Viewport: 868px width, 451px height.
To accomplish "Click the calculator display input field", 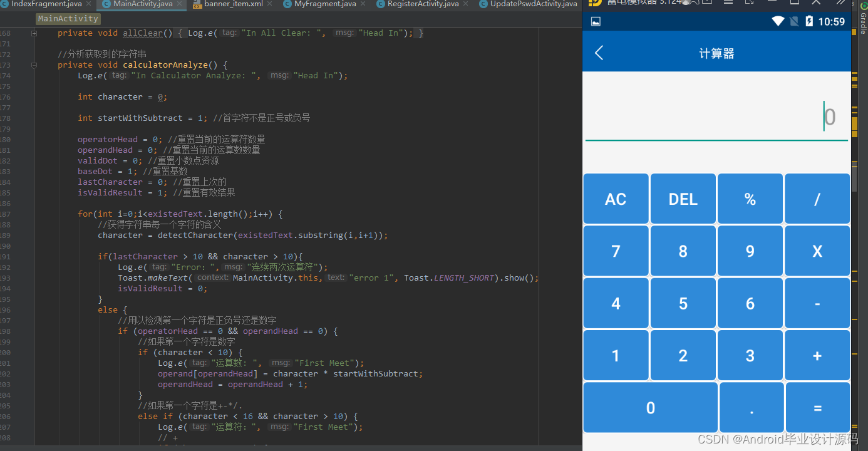I will 716,117.
